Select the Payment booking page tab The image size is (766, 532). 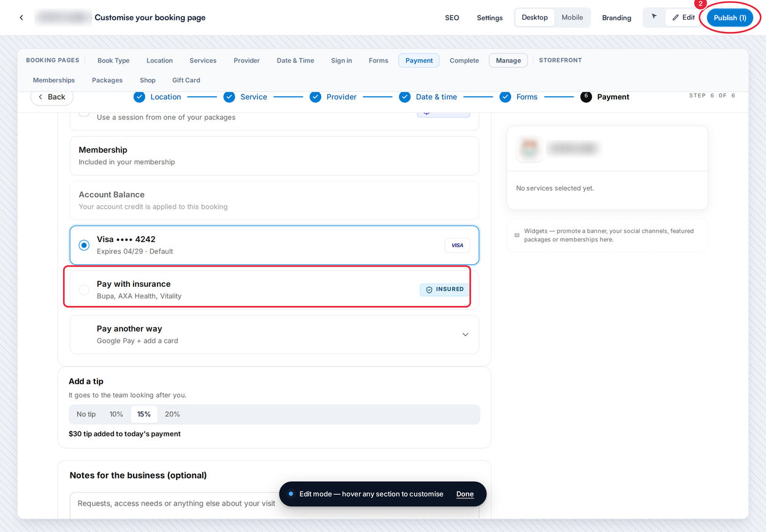(x=419, y=61)
